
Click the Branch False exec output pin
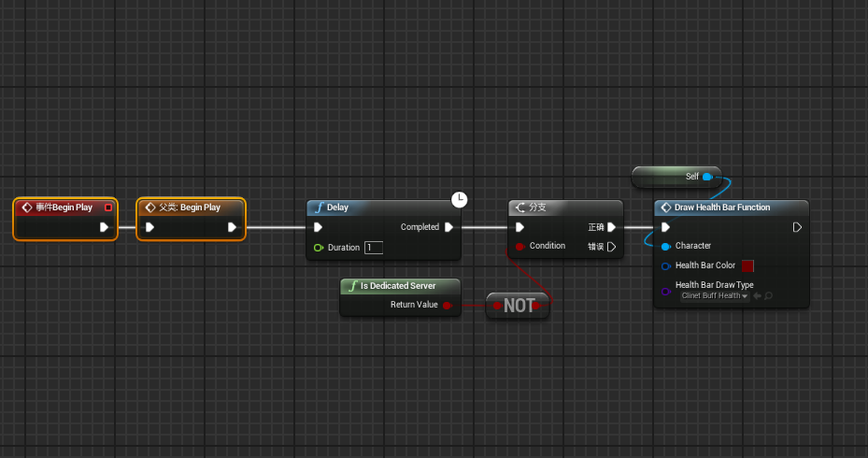(611, 247)
